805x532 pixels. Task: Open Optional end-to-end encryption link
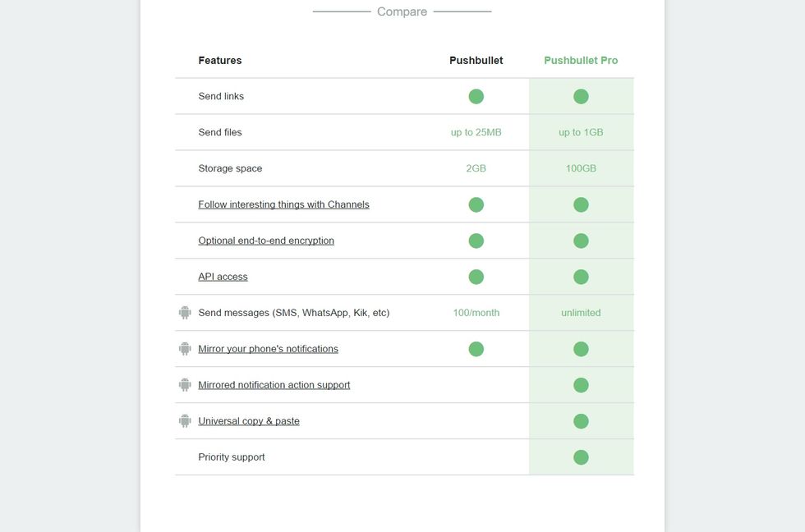pos(266,241)
